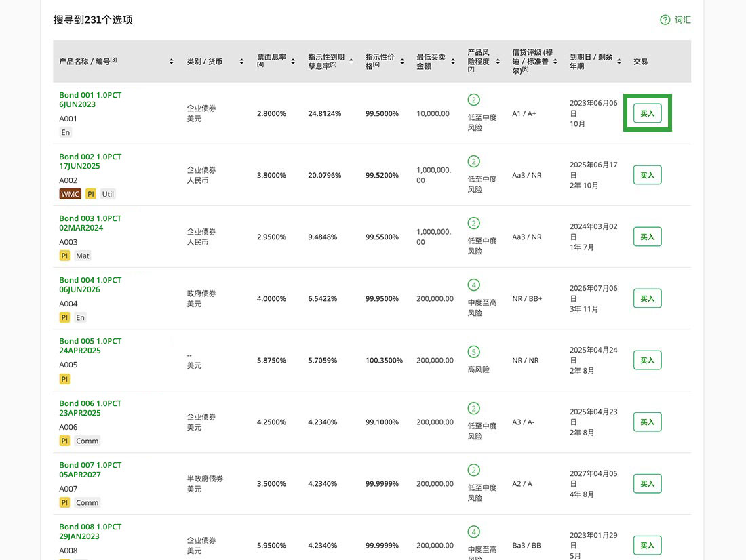Select the NR / BB+ credit rating
Viewport: 746px width, 560px height.
[527, 299]
